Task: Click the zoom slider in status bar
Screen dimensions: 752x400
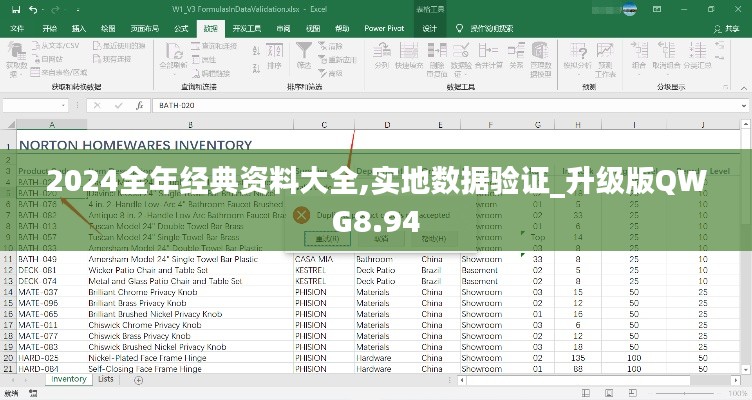Action: coord(686,394)
